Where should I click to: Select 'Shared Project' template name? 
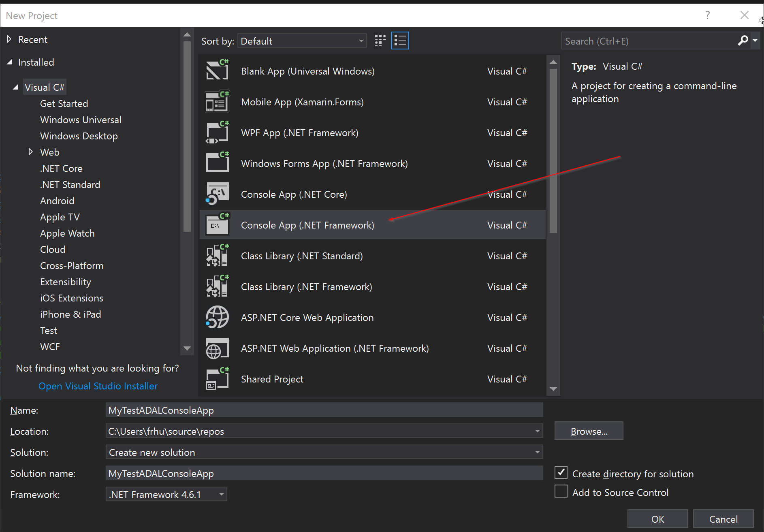272,379
